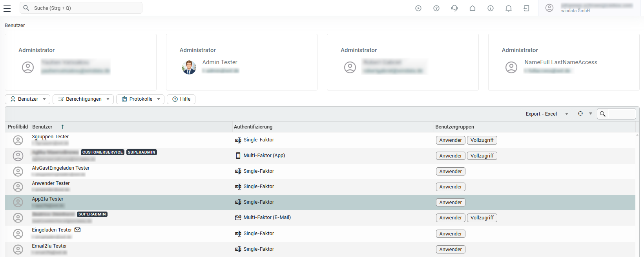Select the Admin Tester administrator card
This screenshot has width=644, height=257.
point(241,62)
